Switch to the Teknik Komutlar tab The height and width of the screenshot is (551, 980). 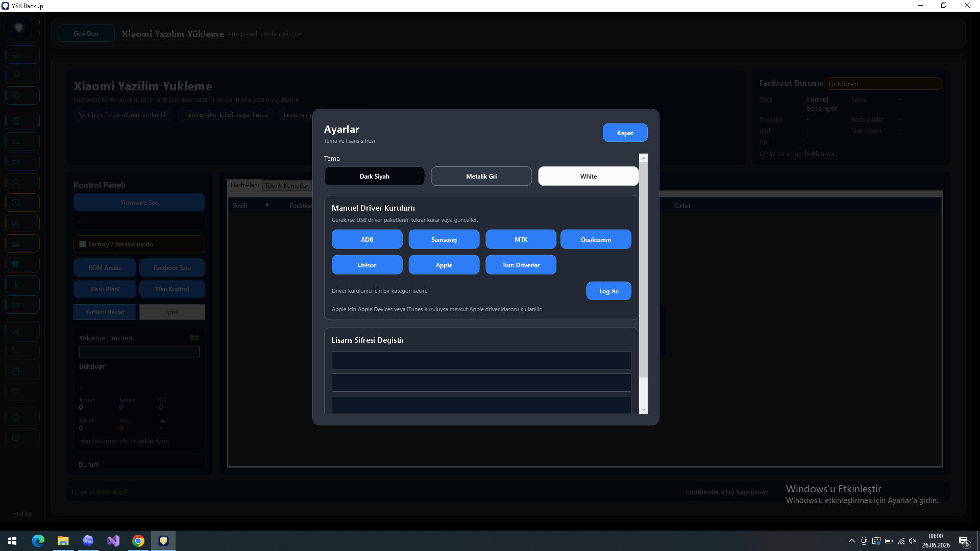tap(286, 186)
